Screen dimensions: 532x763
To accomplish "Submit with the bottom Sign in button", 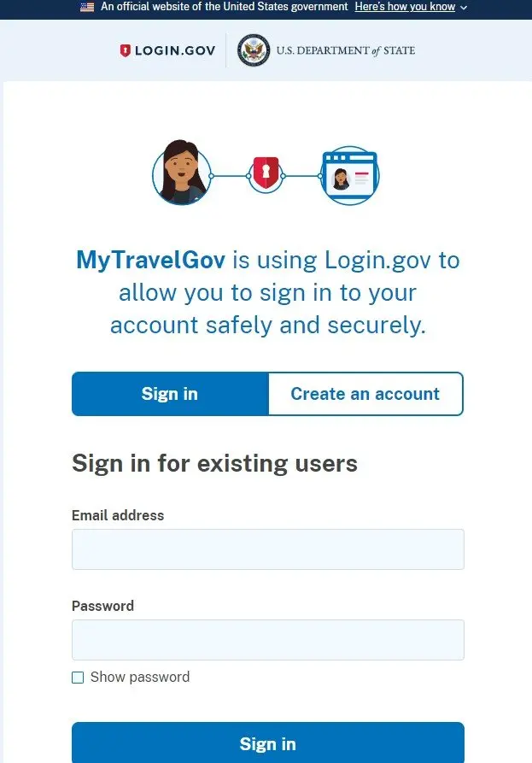I will coord(268,743).
